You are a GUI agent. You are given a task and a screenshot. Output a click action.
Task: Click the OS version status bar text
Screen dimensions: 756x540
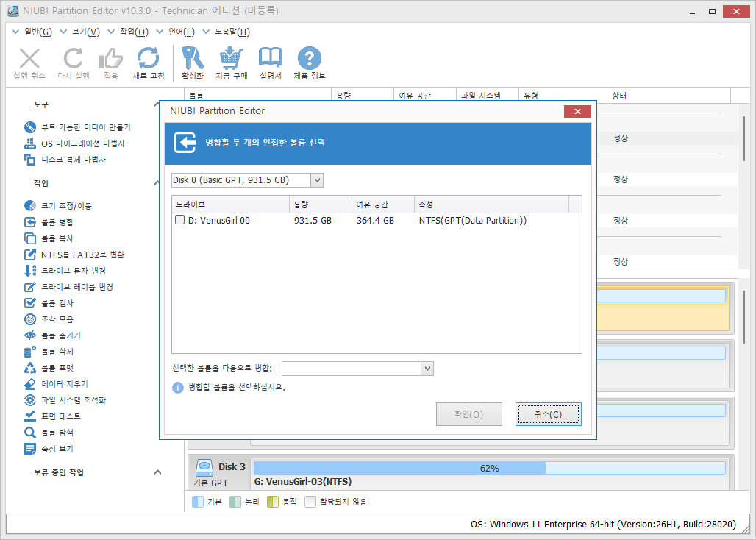click(603, 524)
